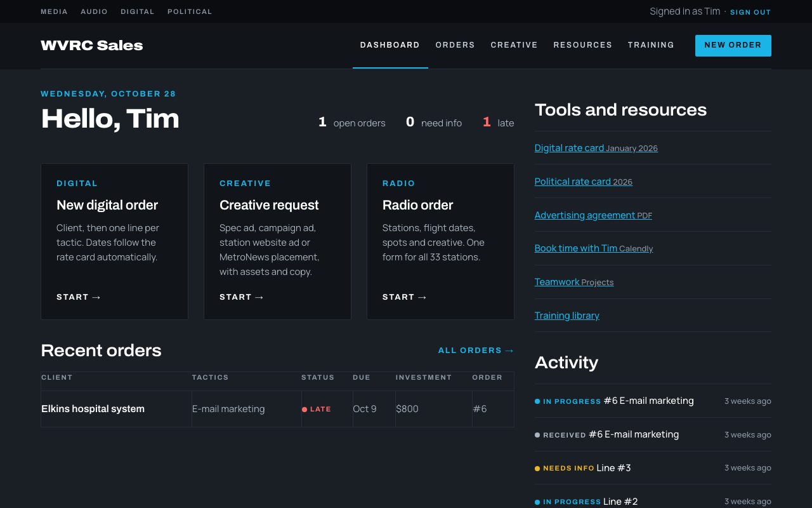Image resolution: width=812 pixels, height=508 pixels.
Task: Select the Dashboard navigation tab
Action: (390, 45)
